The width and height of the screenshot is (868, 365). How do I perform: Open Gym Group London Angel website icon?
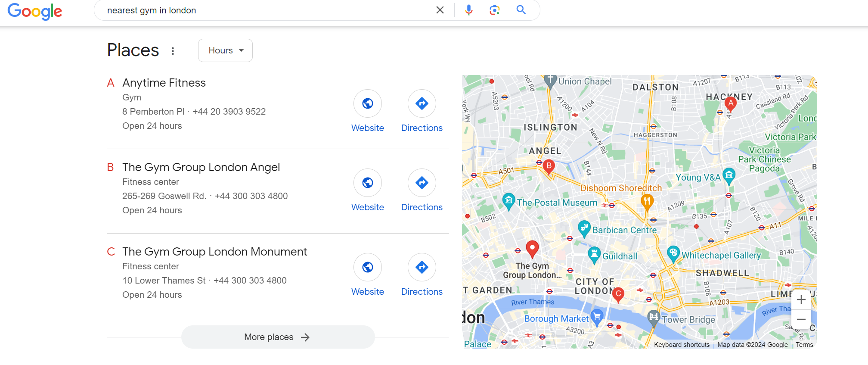(x=368, y=183)
